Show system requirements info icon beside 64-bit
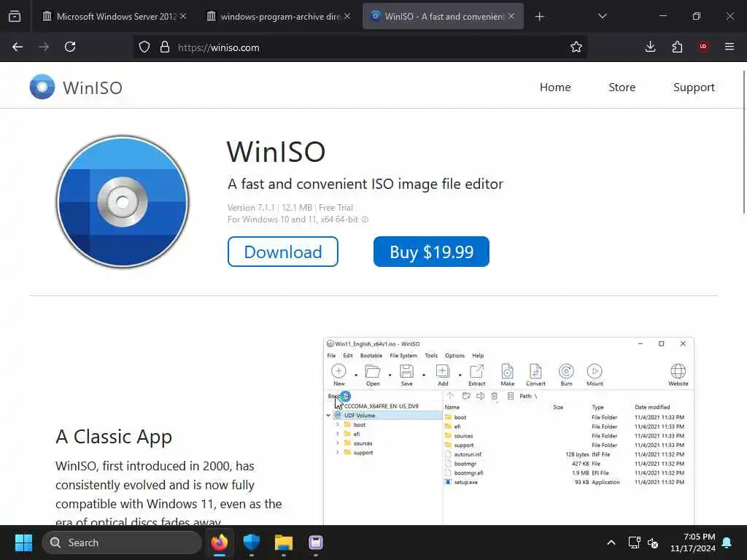 pyautogui.click(x=365, y=219)
